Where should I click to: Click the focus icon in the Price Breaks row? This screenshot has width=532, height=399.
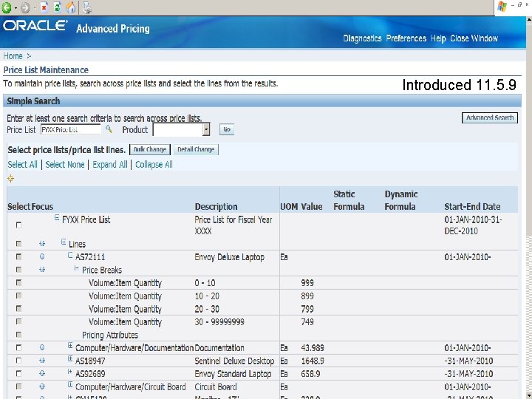click(42, 270)
